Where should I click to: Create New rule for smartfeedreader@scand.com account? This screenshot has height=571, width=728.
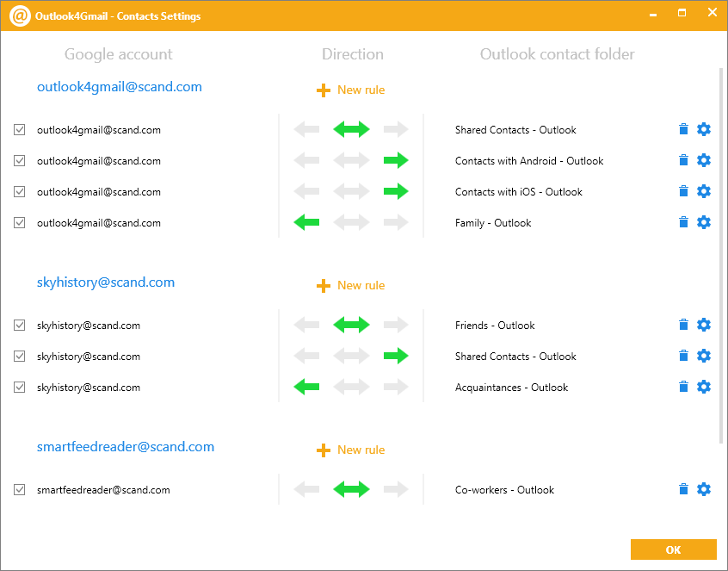coord(350,450)
